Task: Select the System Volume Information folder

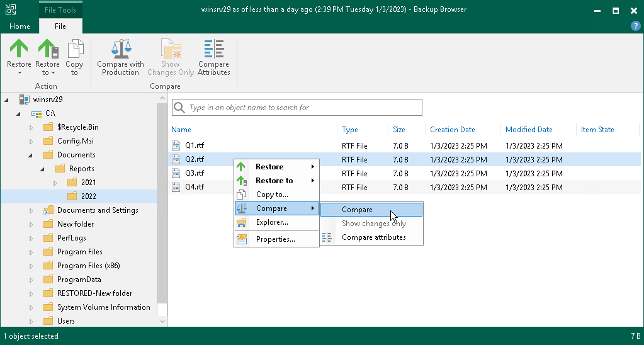Action: click(103, 307)
